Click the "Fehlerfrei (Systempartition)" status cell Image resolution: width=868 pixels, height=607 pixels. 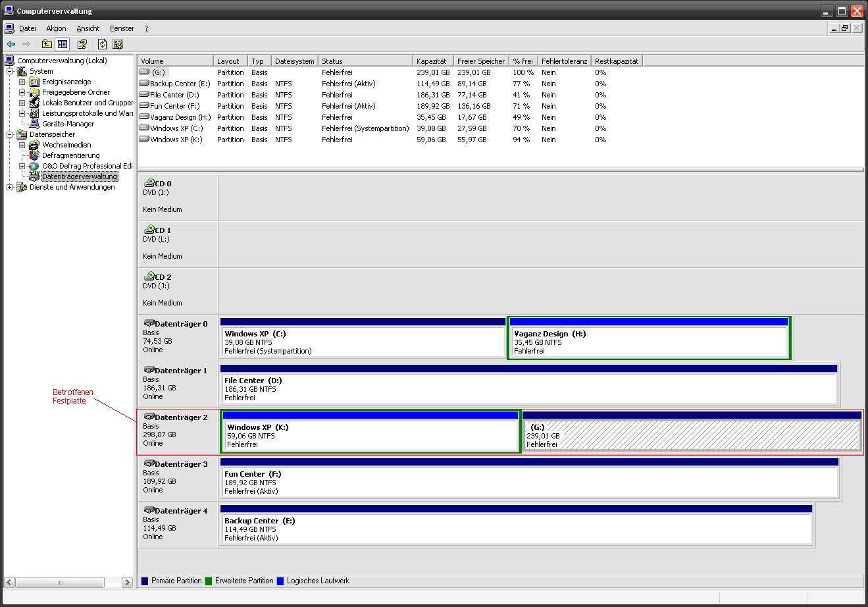[x=365, y=128]
